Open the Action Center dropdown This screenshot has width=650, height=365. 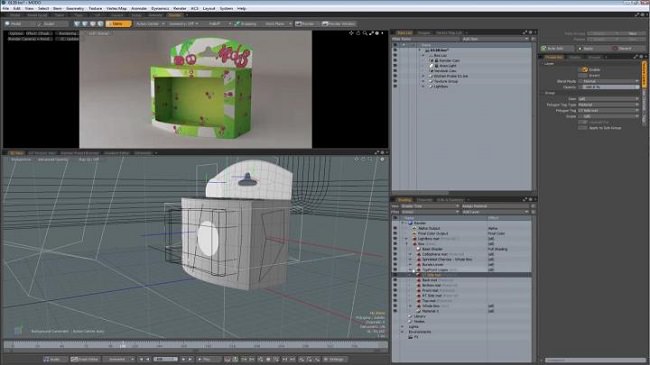[150, 24]
